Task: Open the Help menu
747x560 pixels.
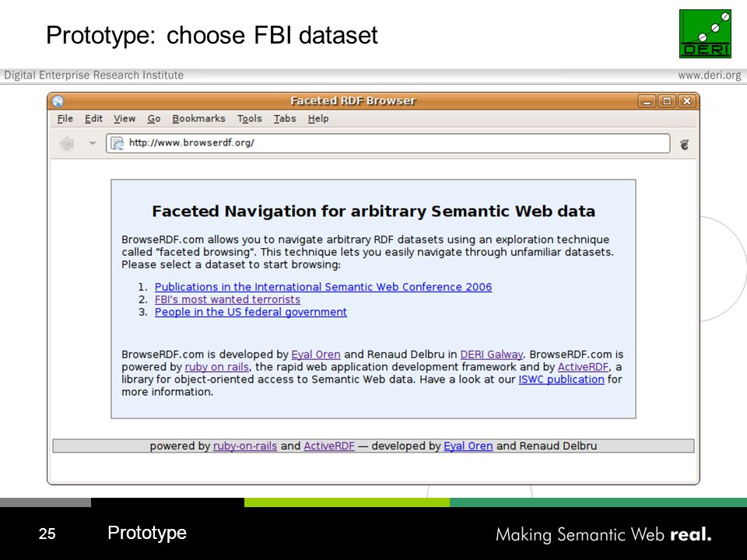Action: coord(318,118)
